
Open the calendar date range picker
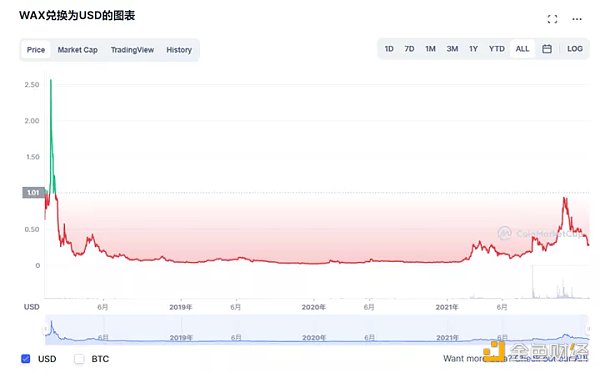coord(547,49)
